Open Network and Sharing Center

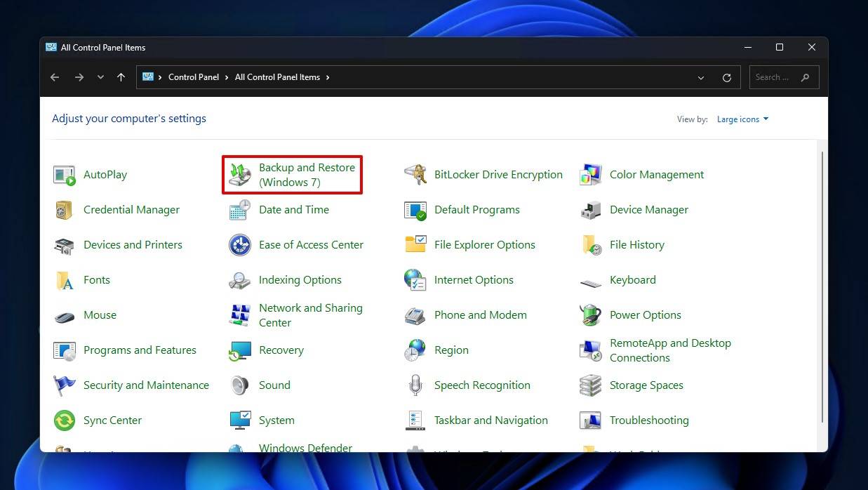tap(311, 314)
